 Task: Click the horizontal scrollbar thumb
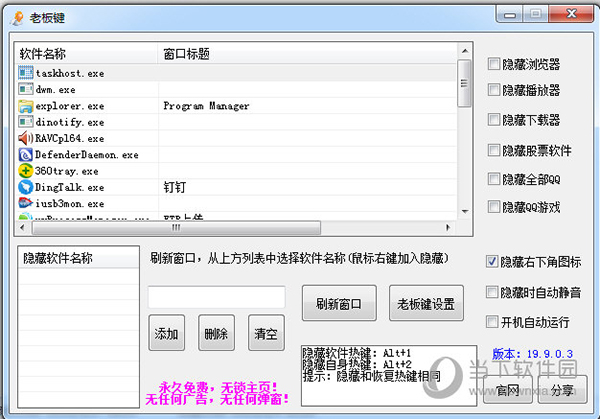click(176, 228)
